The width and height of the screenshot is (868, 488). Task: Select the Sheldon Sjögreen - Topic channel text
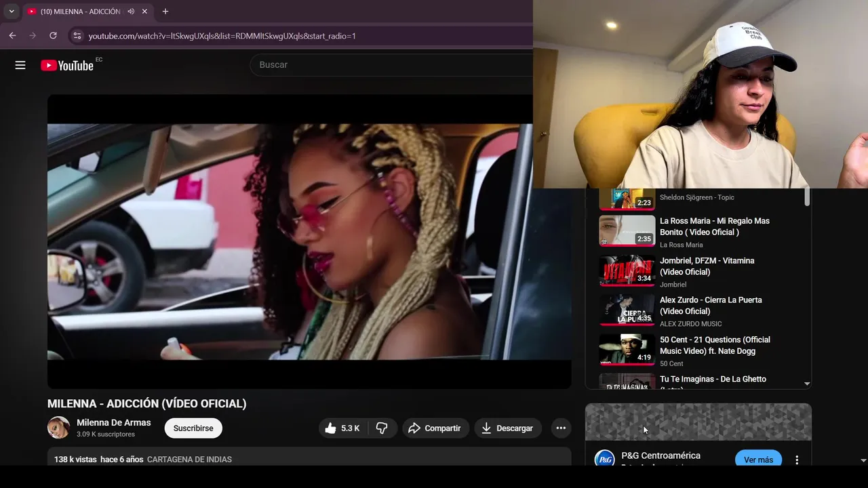pos(697,197)
